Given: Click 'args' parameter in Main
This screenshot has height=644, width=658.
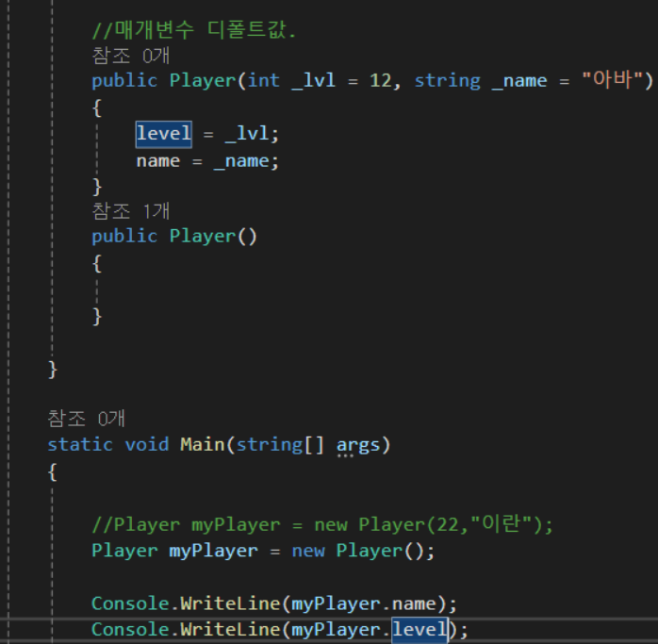Looking at the screenshot, I should (x=358, y=445).
